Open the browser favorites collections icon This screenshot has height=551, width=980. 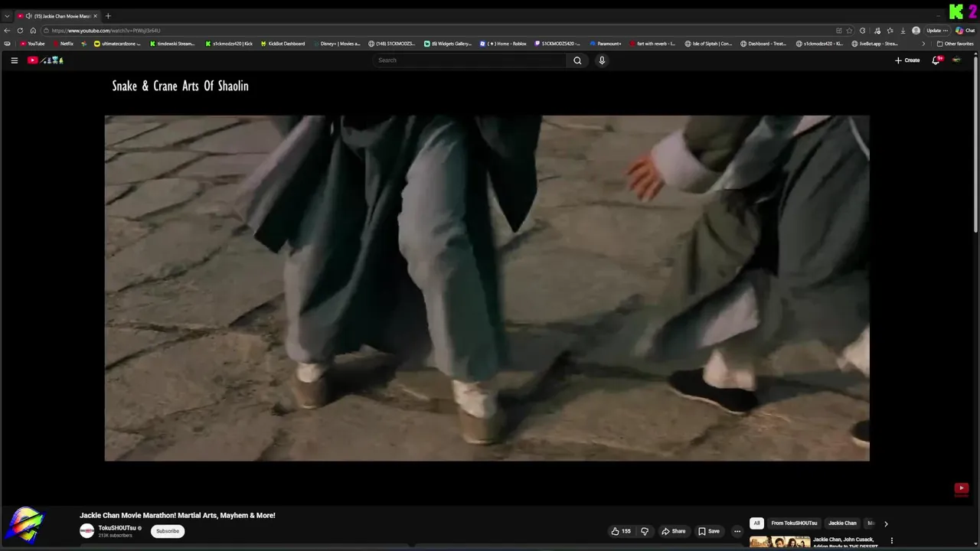[890, 31]
